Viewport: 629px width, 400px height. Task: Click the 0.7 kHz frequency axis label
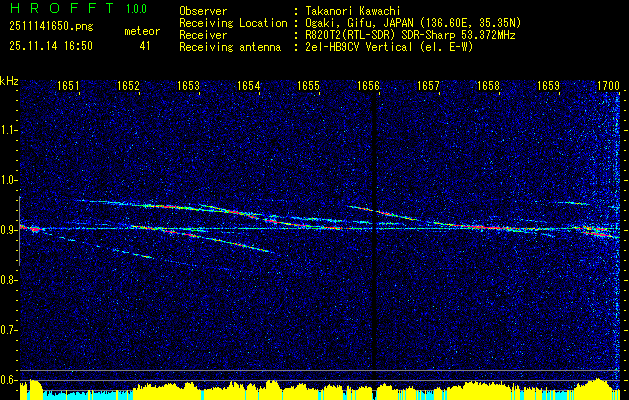pyautogui.click(x=9, y=330)
